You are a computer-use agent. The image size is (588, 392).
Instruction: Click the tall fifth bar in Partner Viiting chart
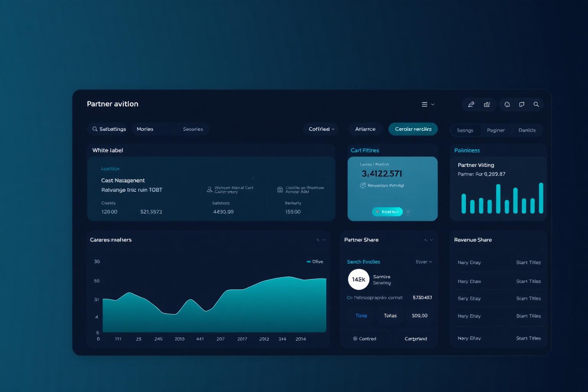click(x=498, y=199)
